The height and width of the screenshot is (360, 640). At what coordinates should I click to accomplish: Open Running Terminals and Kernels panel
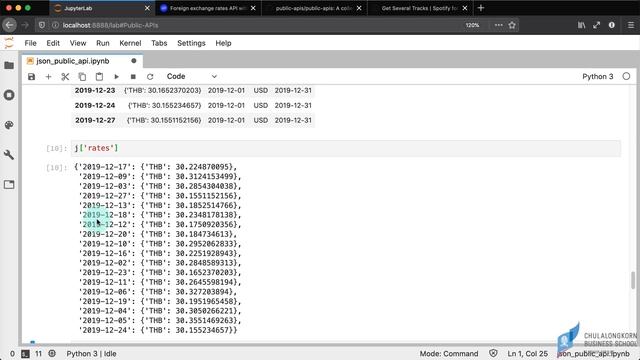coord(9,95)
